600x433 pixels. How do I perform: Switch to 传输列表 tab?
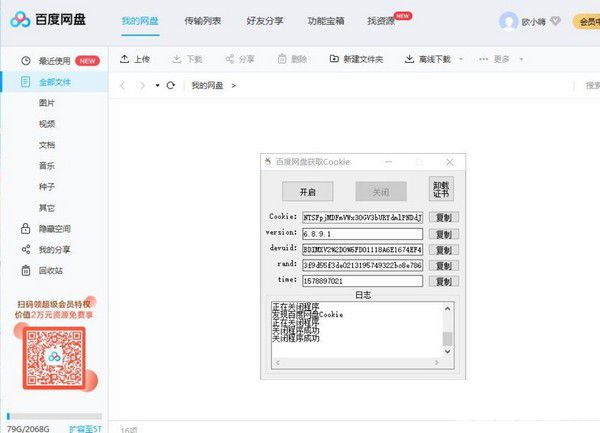[x=203, y=21]
